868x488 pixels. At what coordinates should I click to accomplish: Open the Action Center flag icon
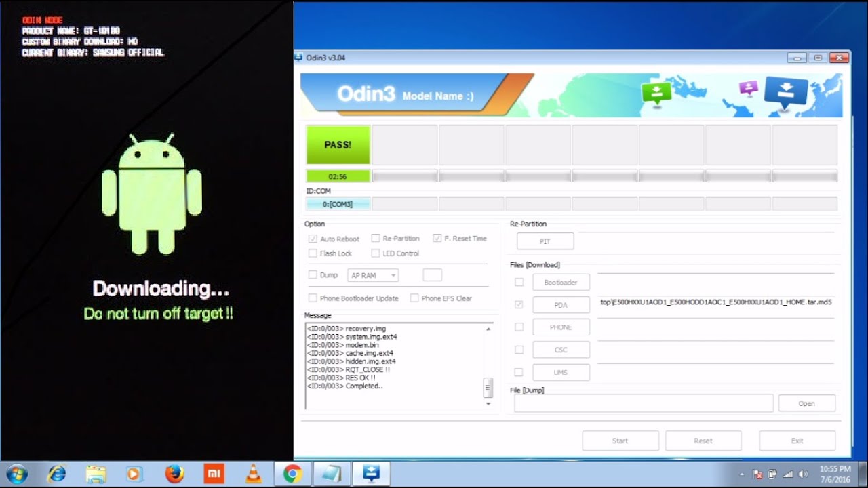[757, 474]
